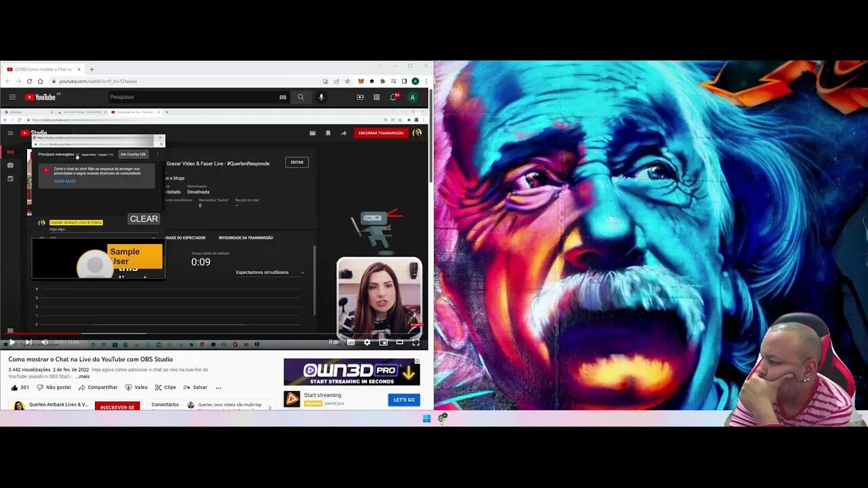The width and height of the screenshot is (868, 488).
Task: Open the Chrome extensions puzzle icon
Action: pyautogui.click(x=382, y=81)
